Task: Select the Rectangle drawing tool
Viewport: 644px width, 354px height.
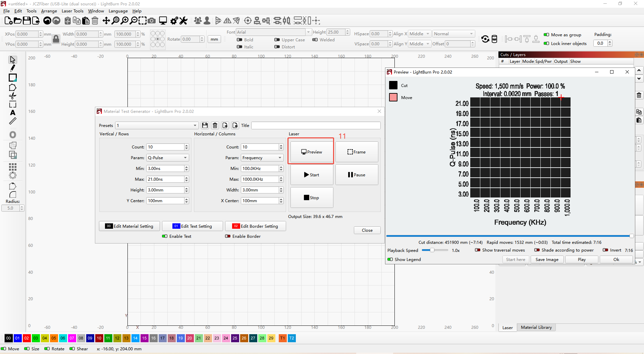Action: click(13, 78)
